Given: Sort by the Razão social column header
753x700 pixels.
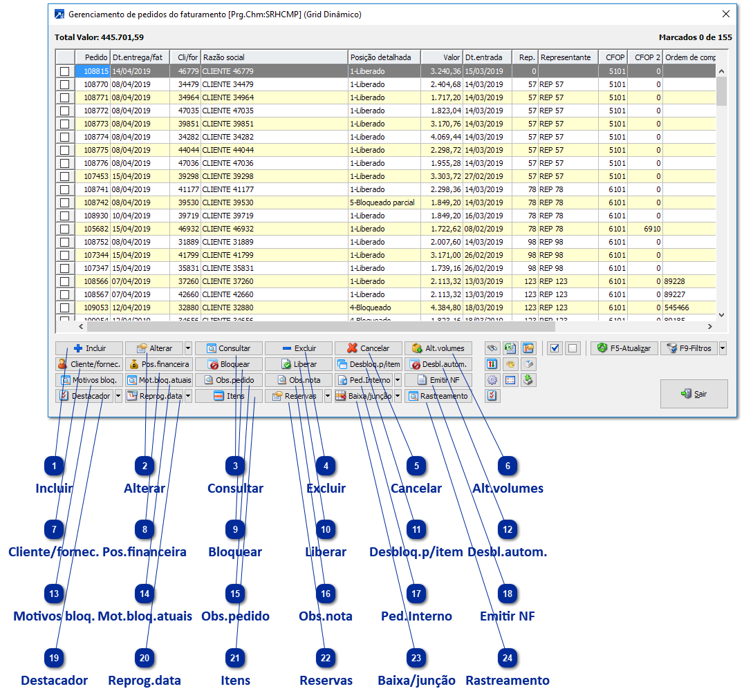Looking at the screenshot, I should (x=273, y=57).
